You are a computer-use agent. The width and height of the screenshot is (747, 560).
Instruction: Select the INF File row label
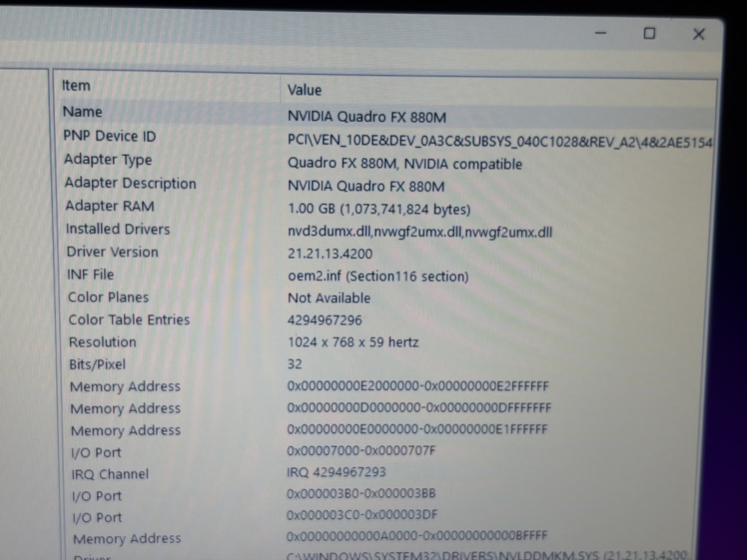[91, 274]
